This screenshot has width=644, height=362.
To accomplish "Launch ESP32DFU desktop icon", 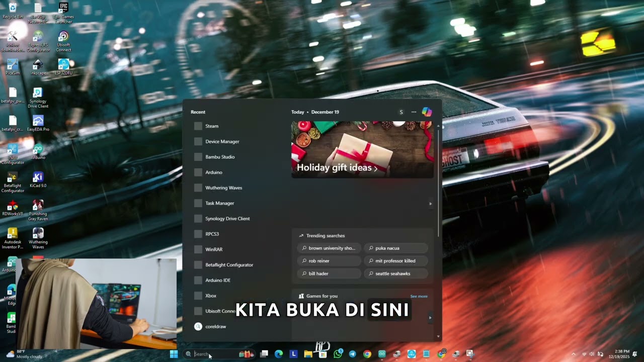I will [63, 67].
